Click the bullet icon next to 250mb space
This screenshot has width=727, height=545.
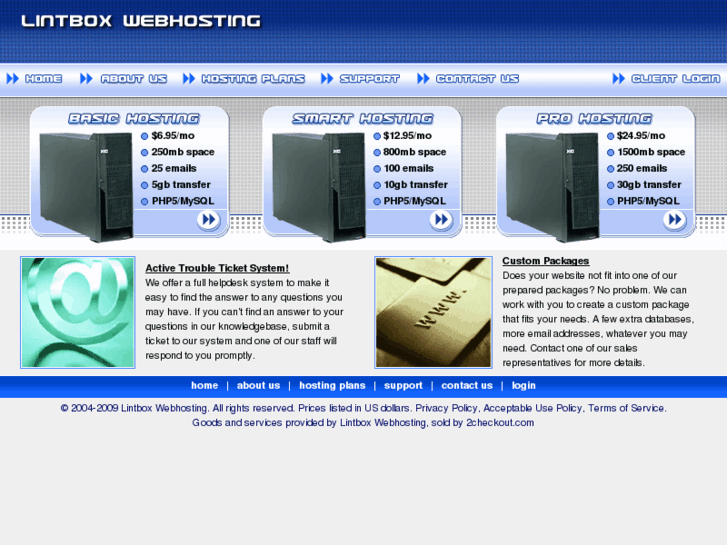click(x=144, y=153)
